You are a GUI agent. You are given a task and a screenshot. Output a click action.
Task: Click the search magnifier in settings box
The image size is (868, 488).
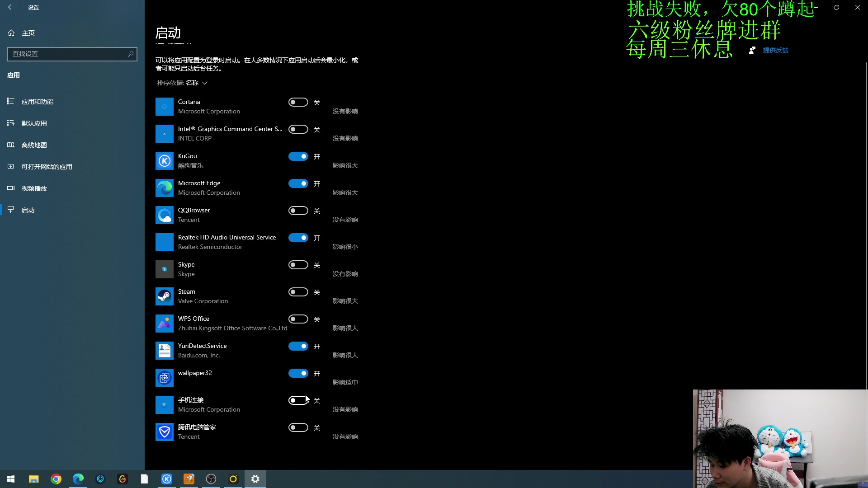point(131,54)
